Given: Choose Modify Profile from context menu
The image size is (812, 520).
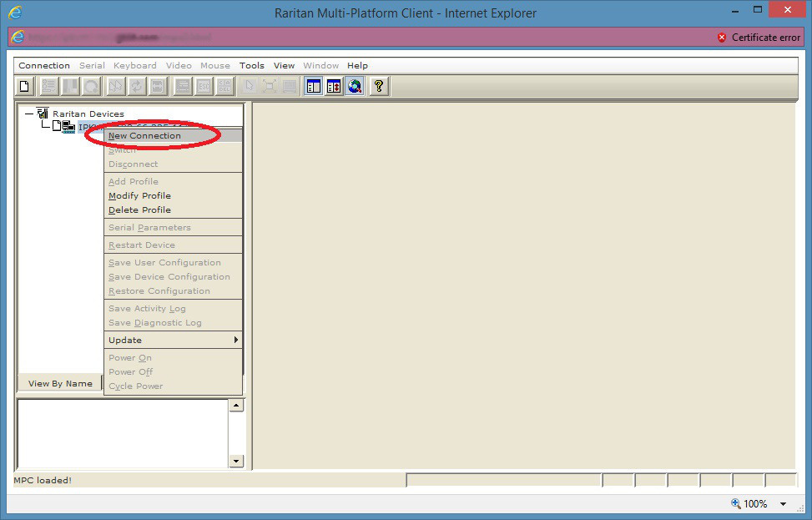Looking at the screenshot, I should pos(173,196).
